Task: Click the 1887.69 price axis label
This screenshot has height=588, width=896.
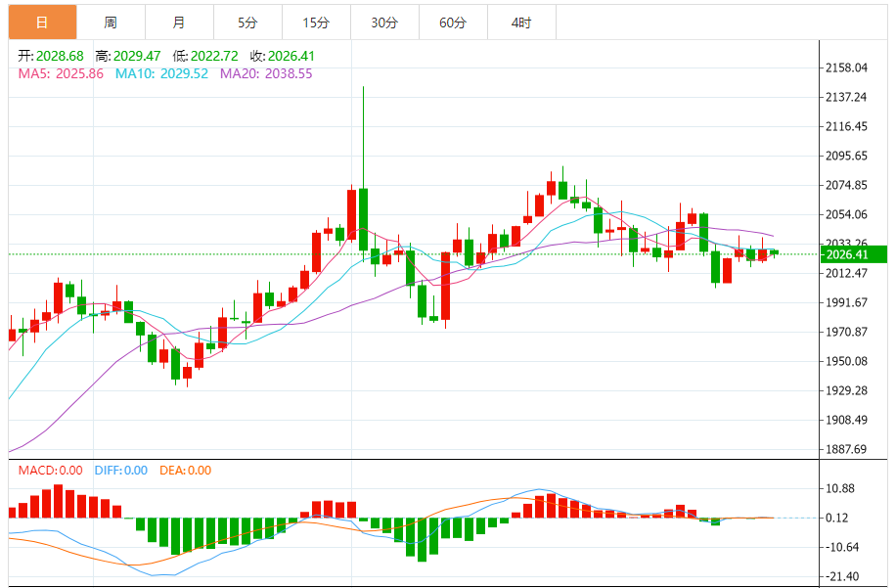Action: point(847,449)
